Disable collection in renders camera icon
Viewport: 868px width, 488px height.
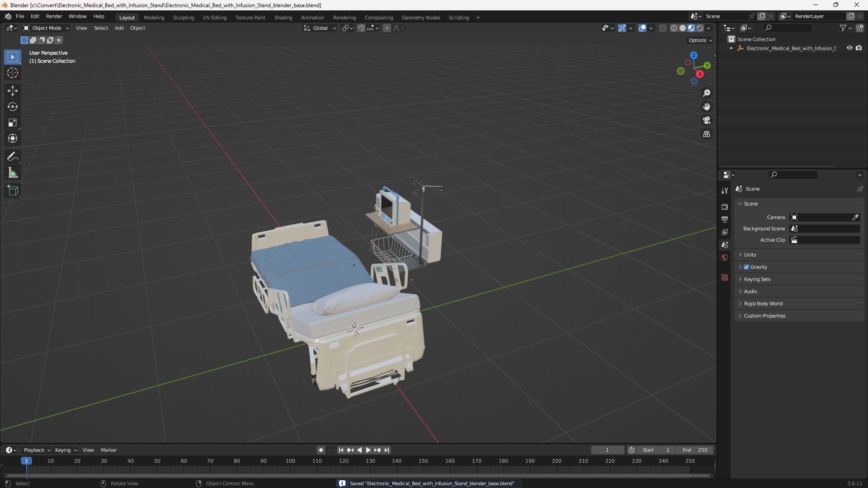pyautogui.click(x=859, y=48)
